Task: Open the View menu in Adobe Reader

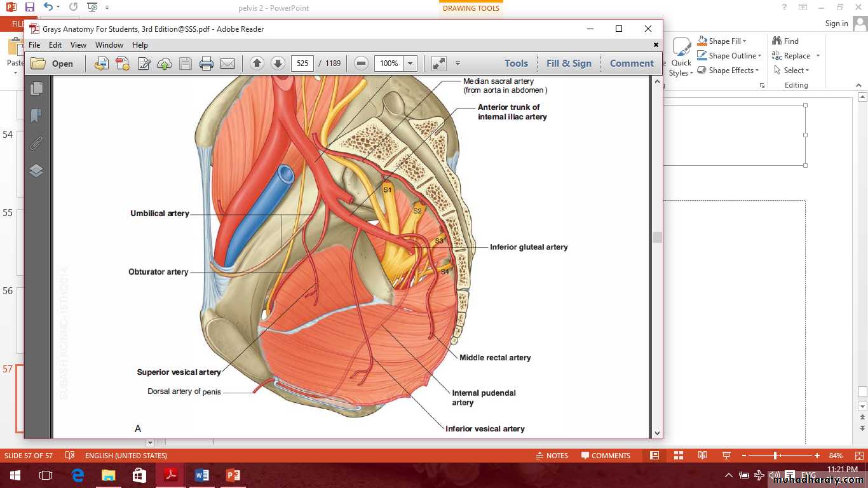Action: [78, 45]
